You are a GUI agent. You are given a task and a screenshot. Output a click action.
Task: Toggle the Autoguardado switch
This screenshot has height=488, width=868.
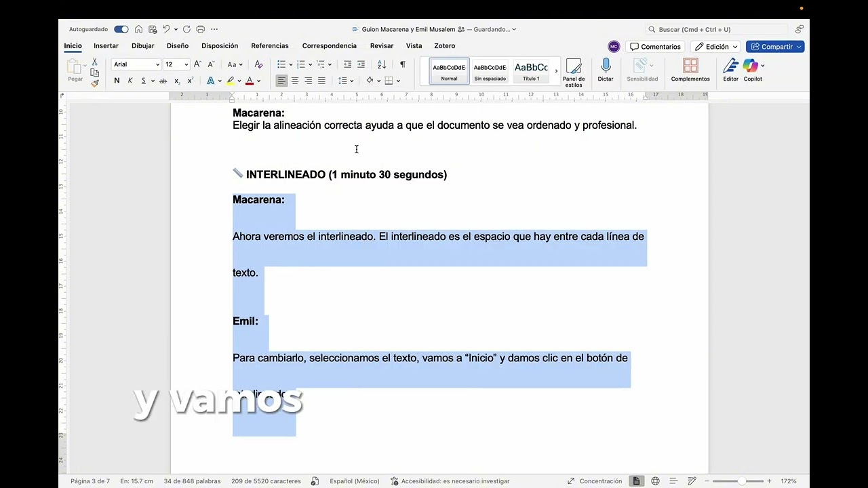pos(121,29)
